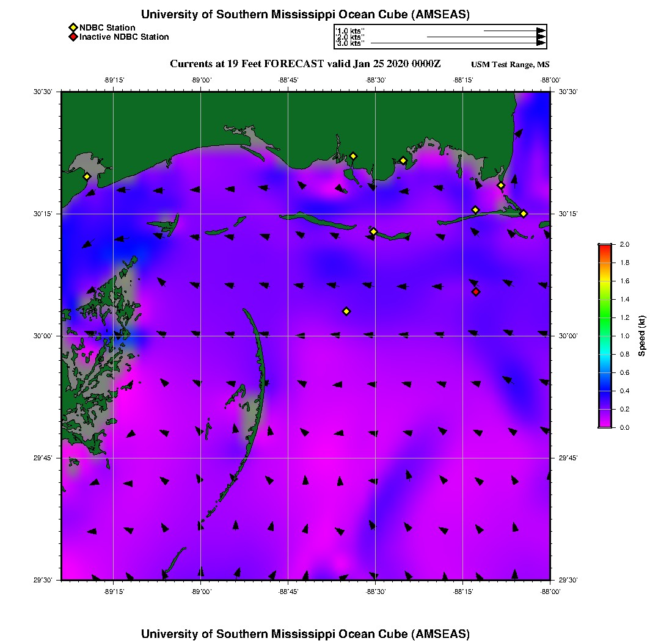Click the red top end of the speed colorbar
The image size is (672, 641).
coord(605,246)
